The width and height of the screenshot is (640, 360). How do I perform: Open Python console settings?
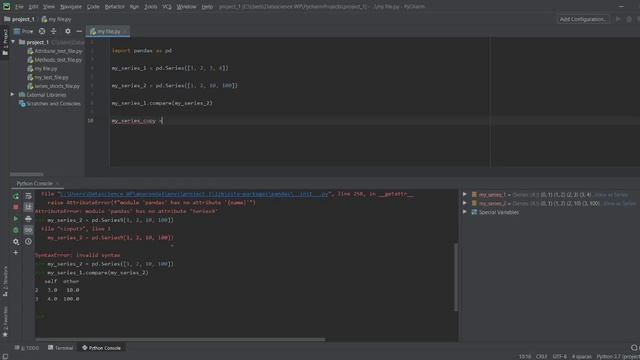tap(16, 242)
